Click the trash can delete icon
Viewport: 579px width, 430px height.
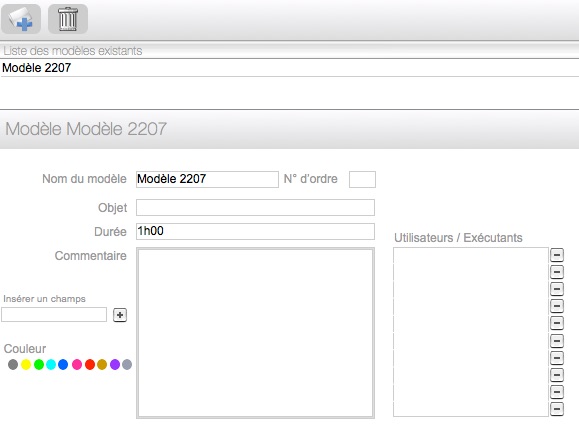coord(68,19)
